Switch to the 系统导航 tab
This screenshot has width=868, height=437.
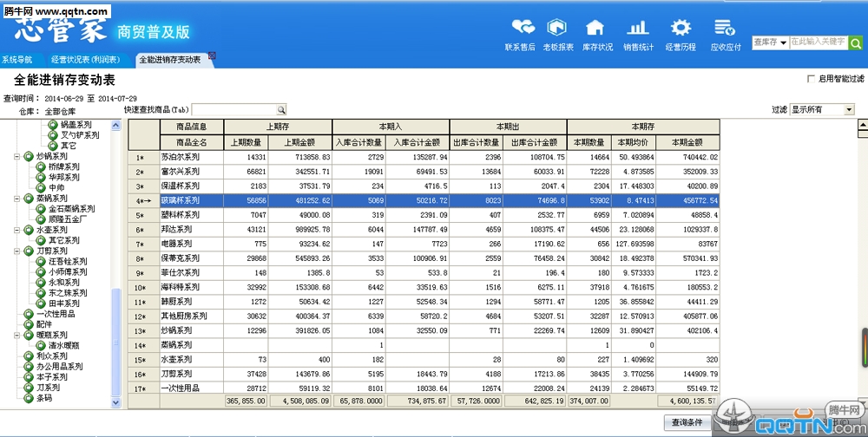(x=16, y=60)
